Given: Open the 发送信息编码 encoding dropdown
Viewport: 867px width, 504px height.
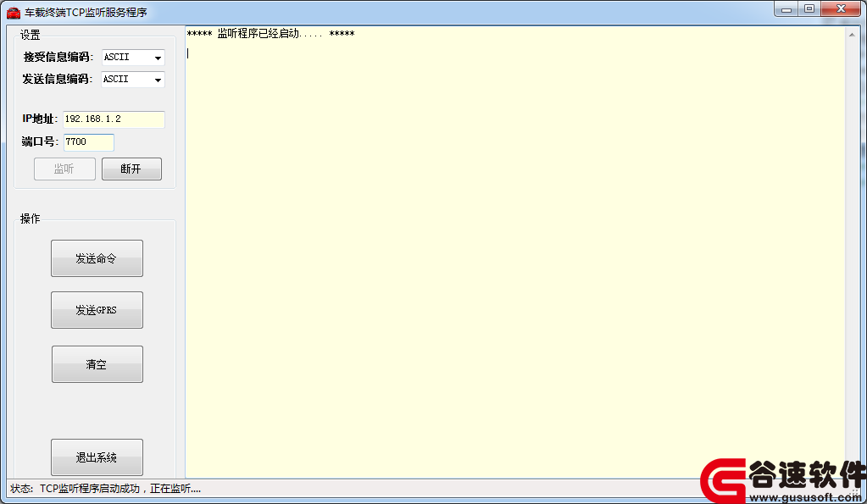Looking at the screenshot, I should coord(133,80).
